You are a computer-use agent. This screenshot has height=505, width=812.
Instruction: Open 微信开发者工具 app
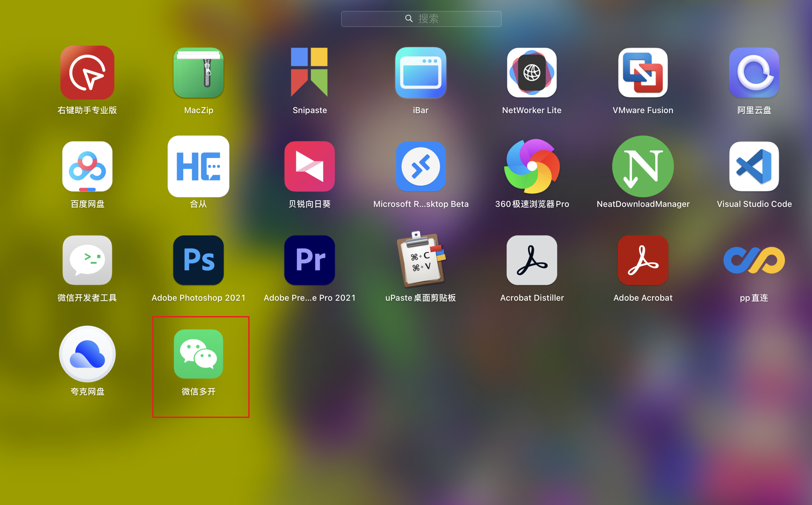[87, 260]
